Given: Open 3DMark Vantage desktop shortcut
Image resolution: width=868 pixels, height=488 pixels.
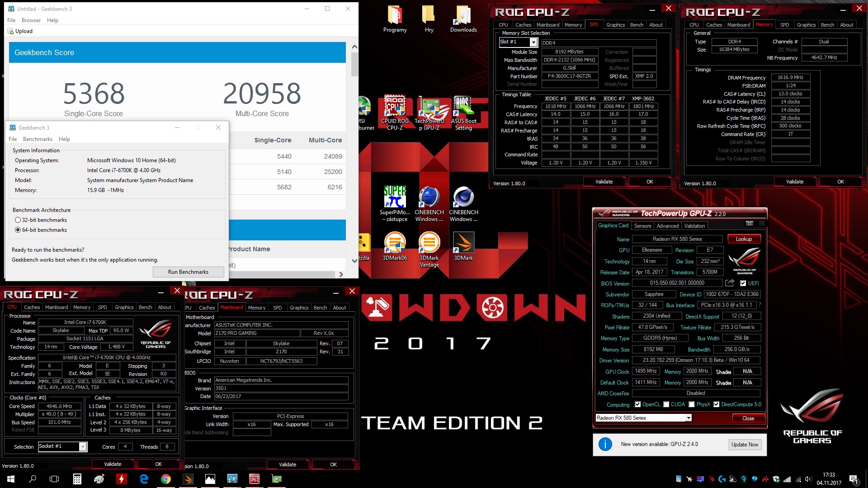Looking at the screenshot, I should [x=429, y=249].
